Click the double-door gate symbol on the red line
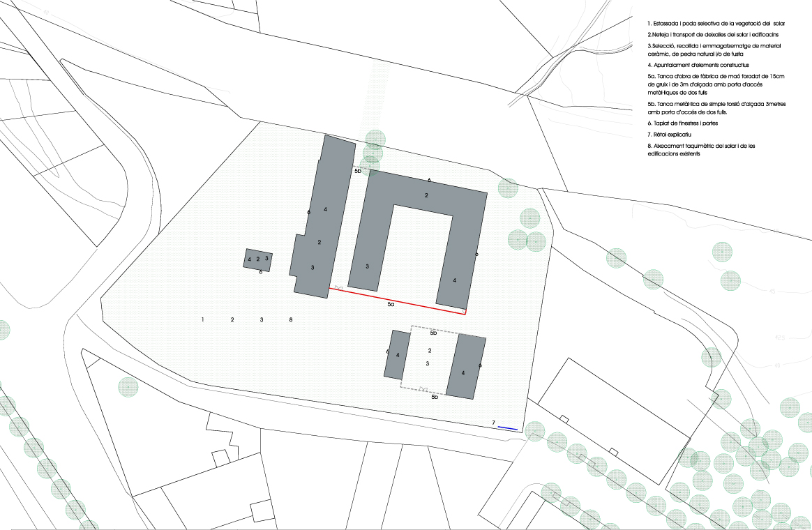812x530 pixels. click(x=338, y=287)
